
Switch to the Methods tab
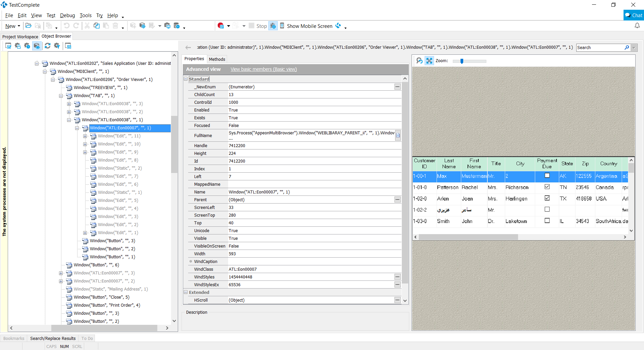pyautogui.click(x=217, y=59)
